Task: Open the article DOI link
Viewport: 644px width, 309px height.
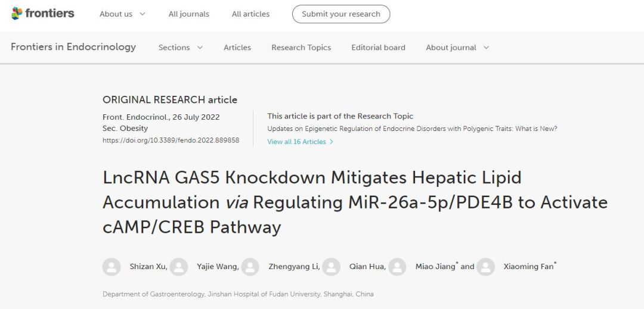Action: click(x=171, y=140)
